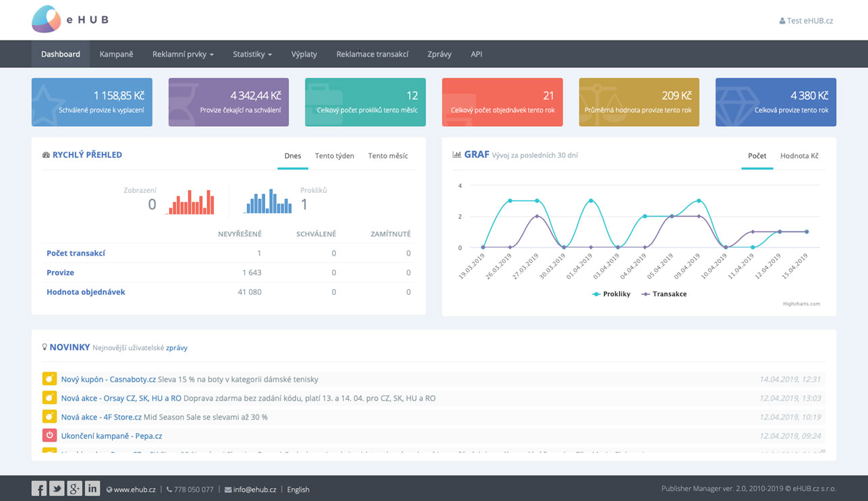Viewport: 868px width, 501px height.
Task: Open the zprávy link in Novinky header
Action: [x=177, y=348]
